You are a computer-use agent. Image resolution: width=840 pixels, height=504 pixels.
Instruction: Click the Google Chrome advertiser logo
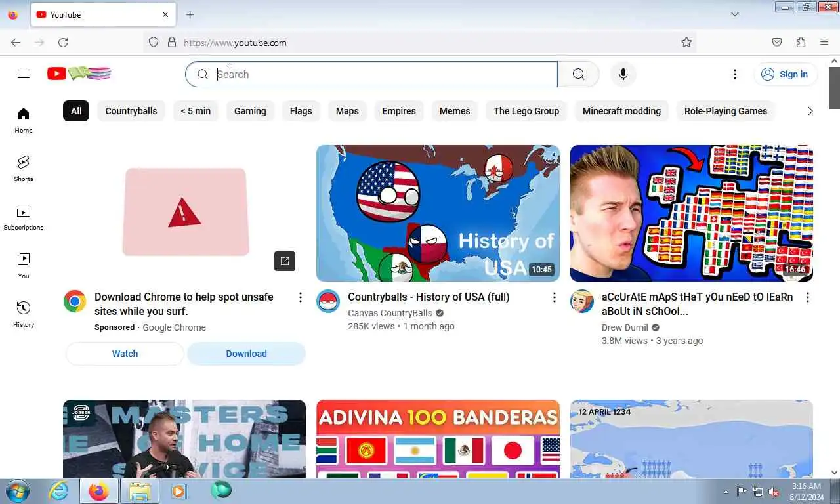click(75, 301)
